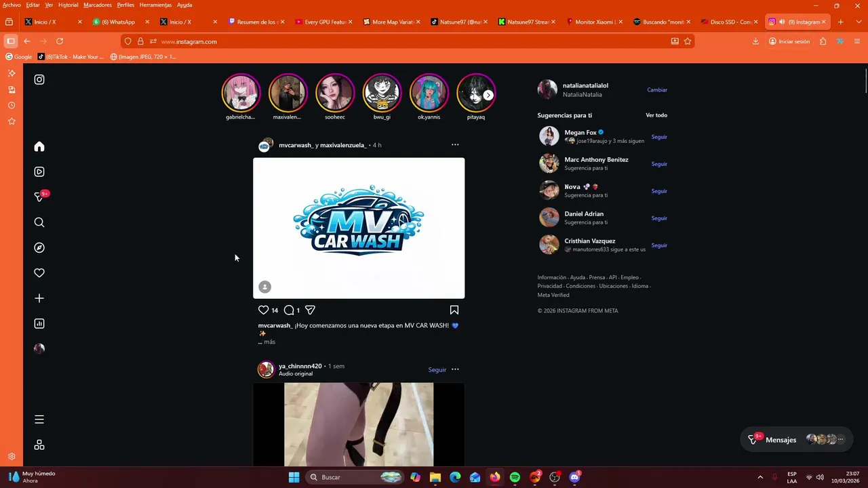Open browser history clock in side panel

pos(12,105)
